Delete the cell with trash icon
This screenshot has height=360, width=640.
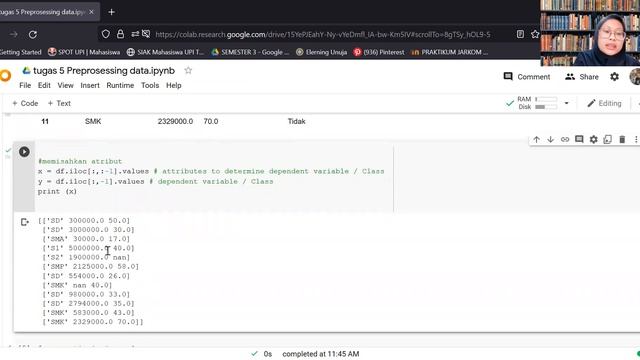tap(622, 140)
